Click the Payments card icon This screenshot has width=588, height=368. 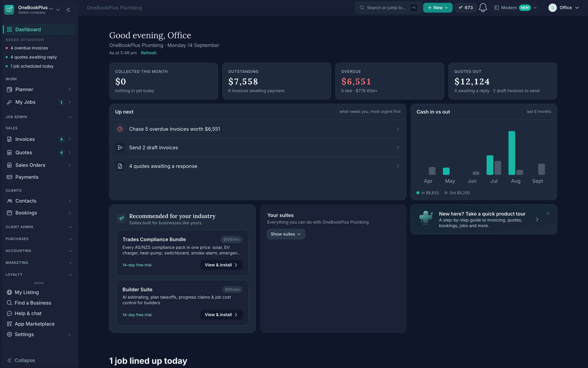click(9, 177)
